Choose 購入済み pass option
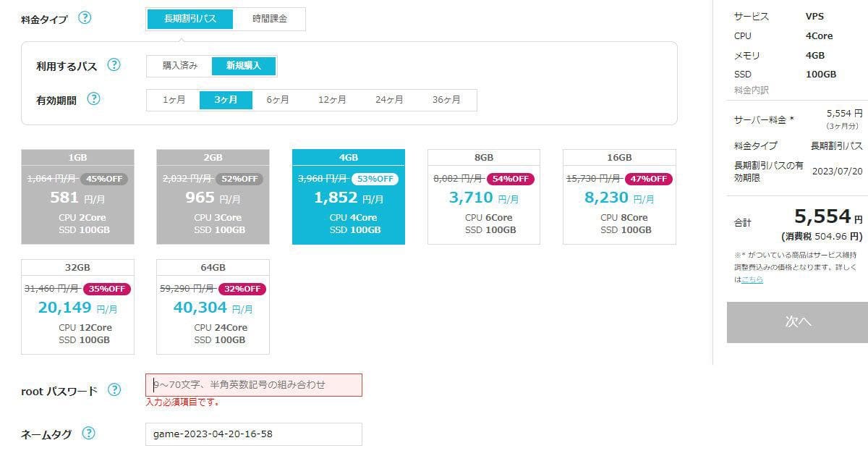The width and height of the screenshot is (868, 456). pyautogui.click(x=180, y=65)
